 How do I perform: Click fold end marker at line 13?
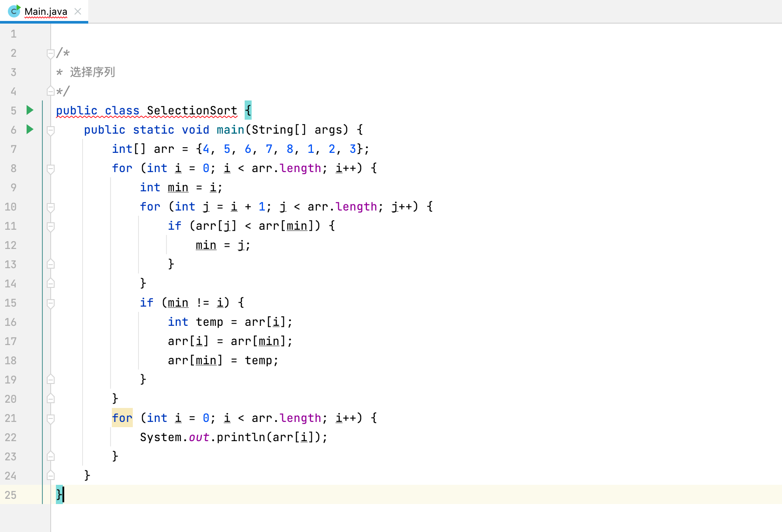(x=51, y=264)
